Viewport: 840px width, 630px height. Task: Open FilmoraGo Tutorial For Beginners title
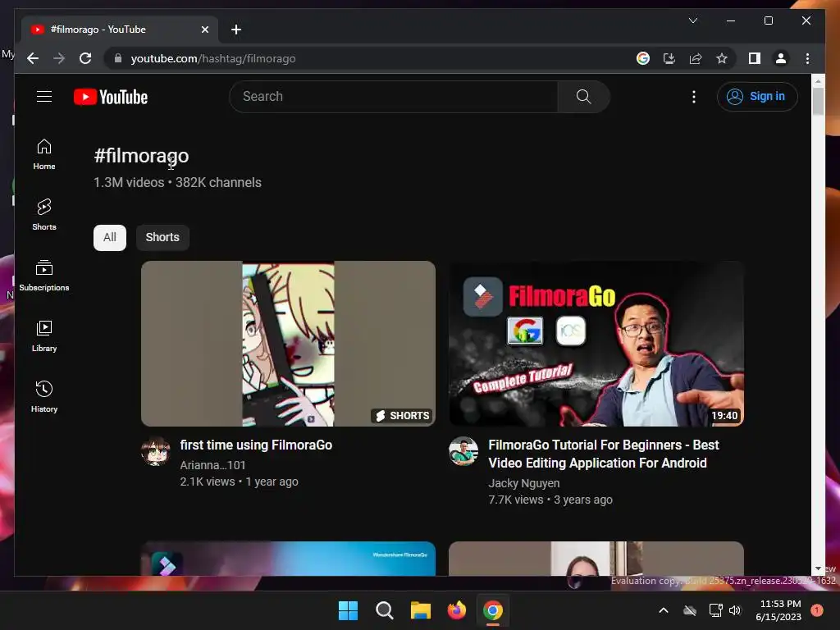click(604, 454)
